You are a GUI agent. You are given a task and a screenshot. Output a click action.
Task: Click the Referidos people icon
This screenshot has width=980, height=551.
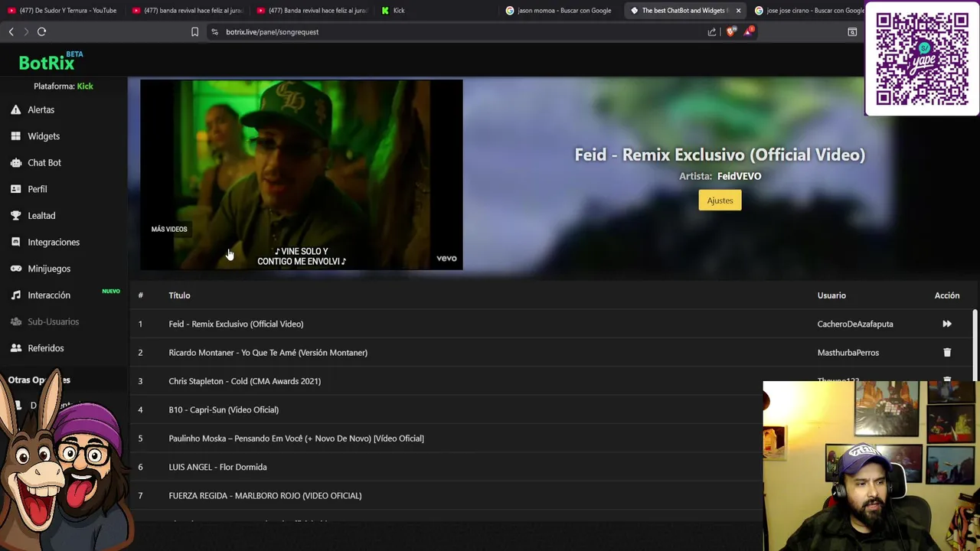15,348
